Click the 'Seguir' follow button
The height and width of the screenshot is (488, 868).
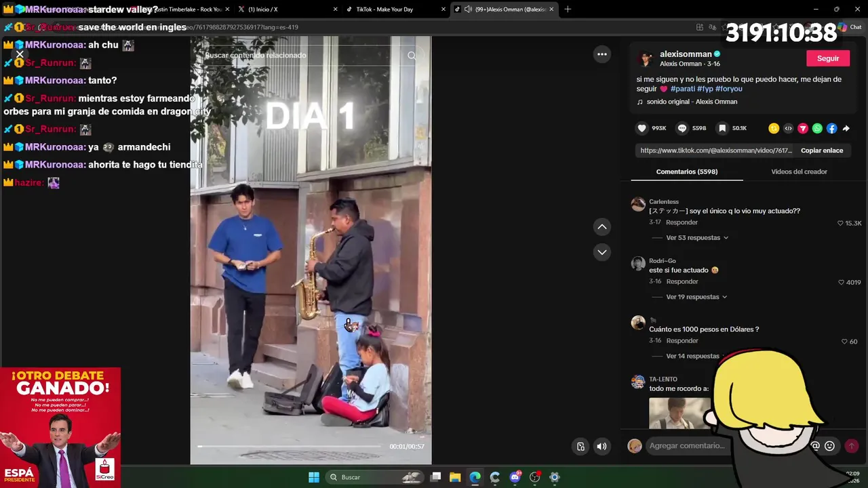pyautogui.click(x=827, y=58)
